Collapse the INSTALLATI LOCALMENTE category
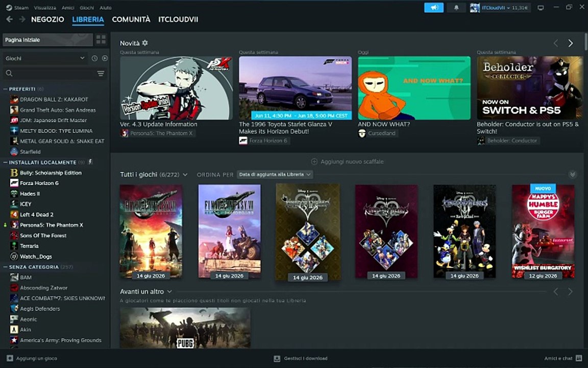588x368 pixels. point(5,162)
